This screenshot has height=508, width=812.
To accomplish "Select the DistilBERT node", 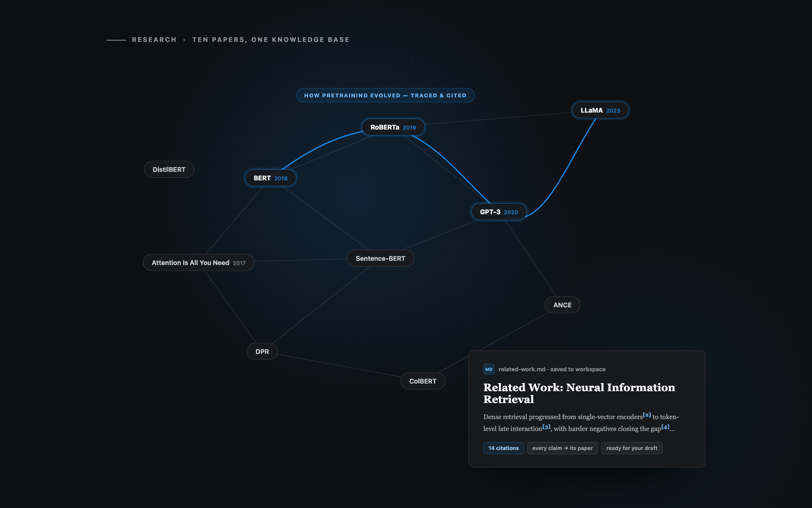I will pyautogui.click(x=169, y=169).
